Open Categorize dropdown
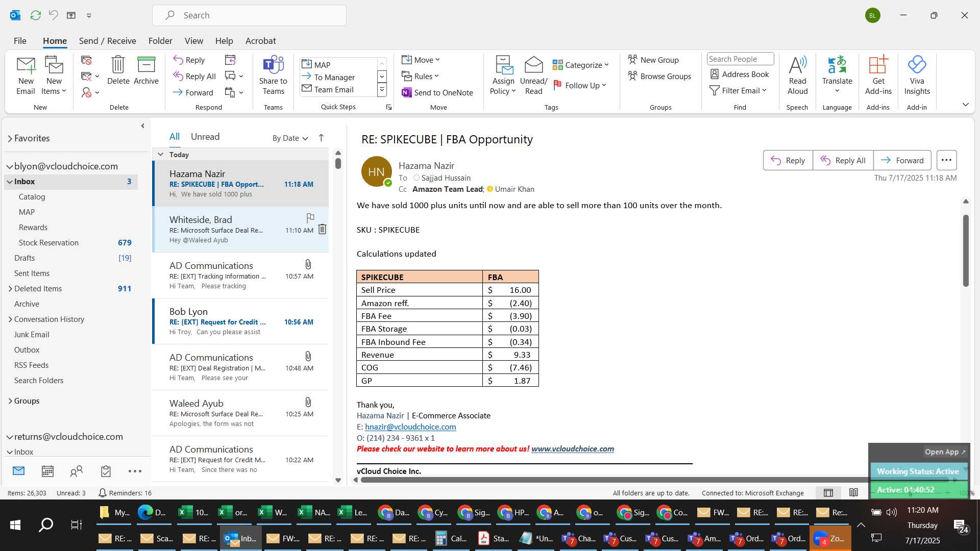The image size is (980, 551). point(581,65)
